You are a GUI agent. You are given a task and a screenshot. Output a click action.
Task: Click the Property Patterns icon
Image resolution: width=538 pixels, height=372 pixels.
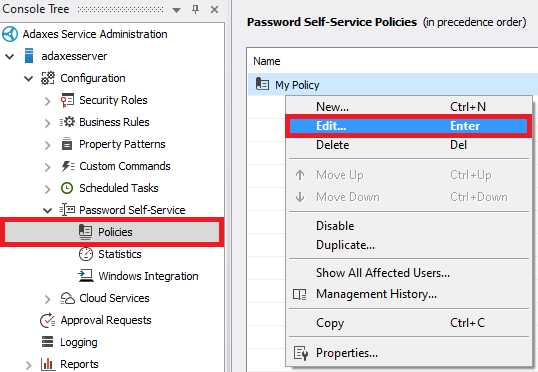click(x=67, y=144)
